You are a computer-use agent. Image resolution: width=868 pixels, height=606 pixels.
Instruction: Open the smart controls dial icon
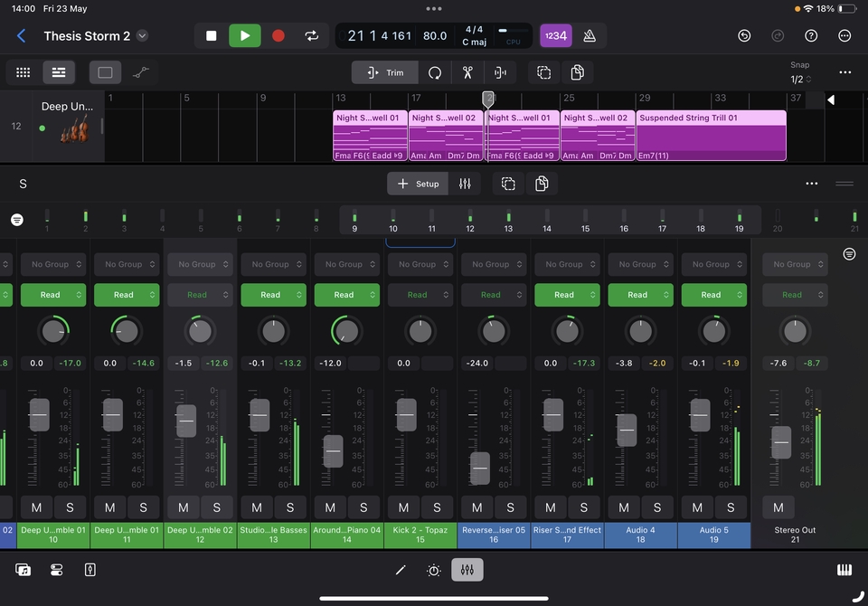(434, 570)
